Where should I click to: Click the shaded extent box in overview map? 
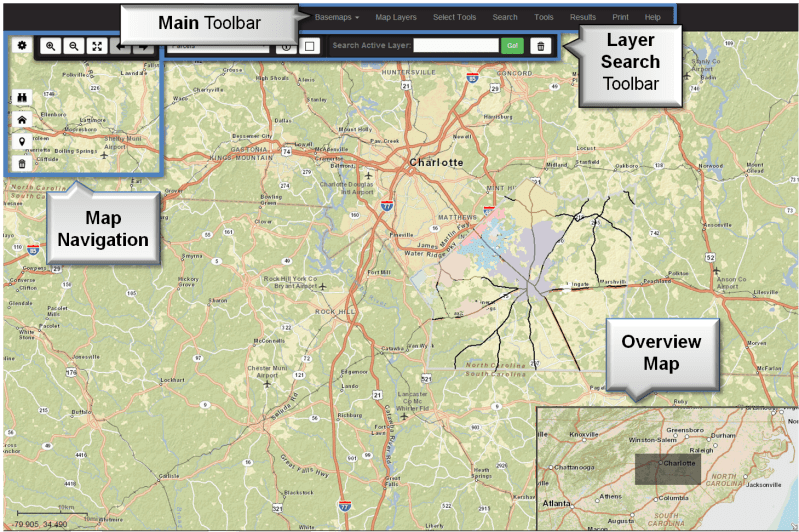click(668, 469)
